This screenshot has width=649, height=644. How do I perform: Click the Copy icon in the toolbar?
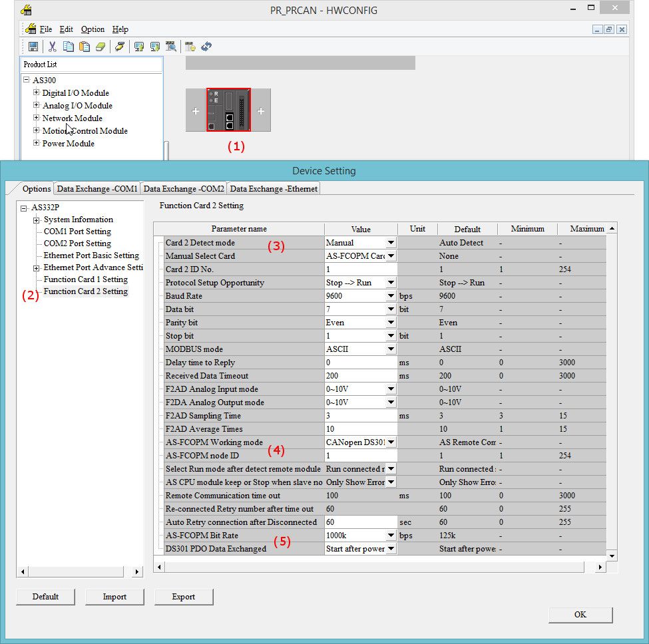click(68, 47)
